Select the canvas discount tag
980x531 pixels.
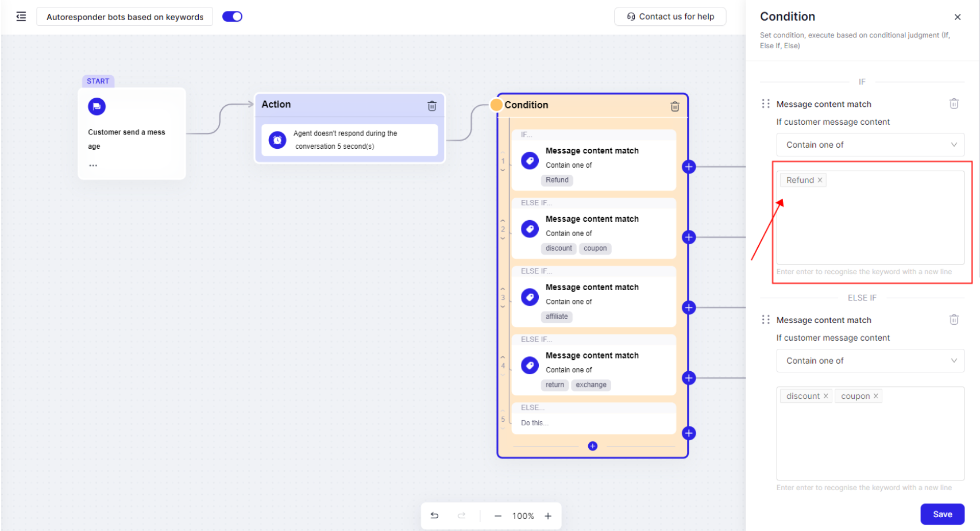click(x=559, y=249)
